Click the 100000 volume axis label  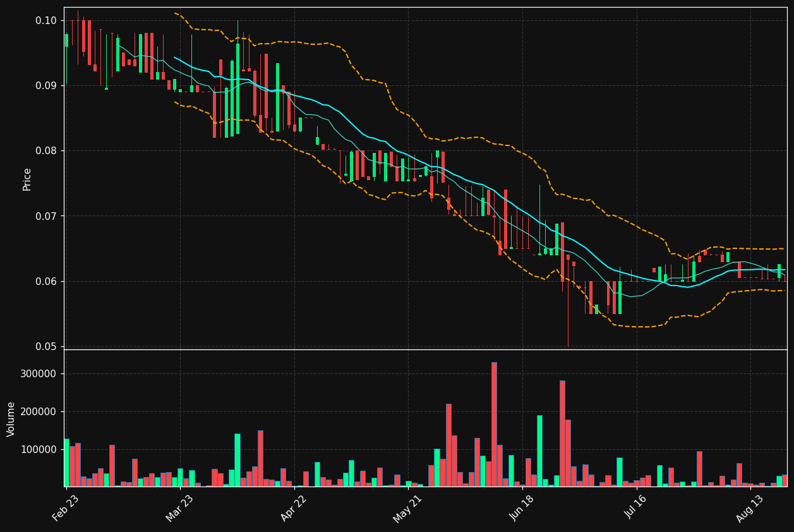point(39,449)
